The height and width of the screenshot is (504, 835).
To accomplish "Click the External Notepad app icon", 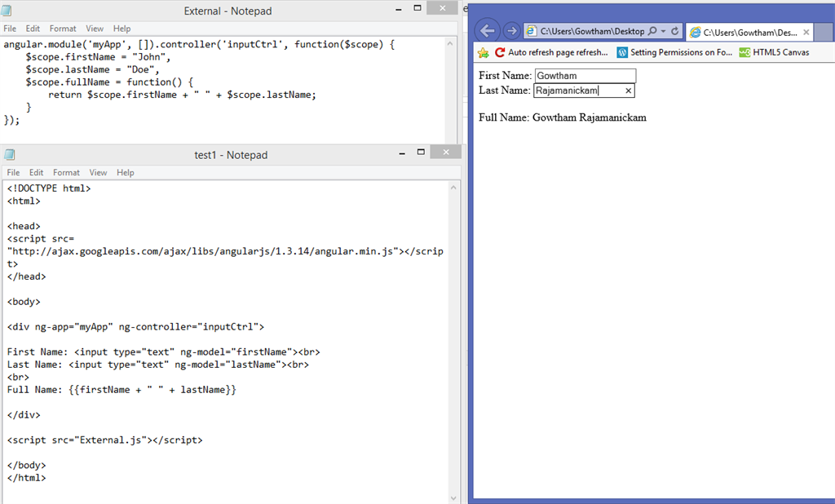I will click(7, 11).
